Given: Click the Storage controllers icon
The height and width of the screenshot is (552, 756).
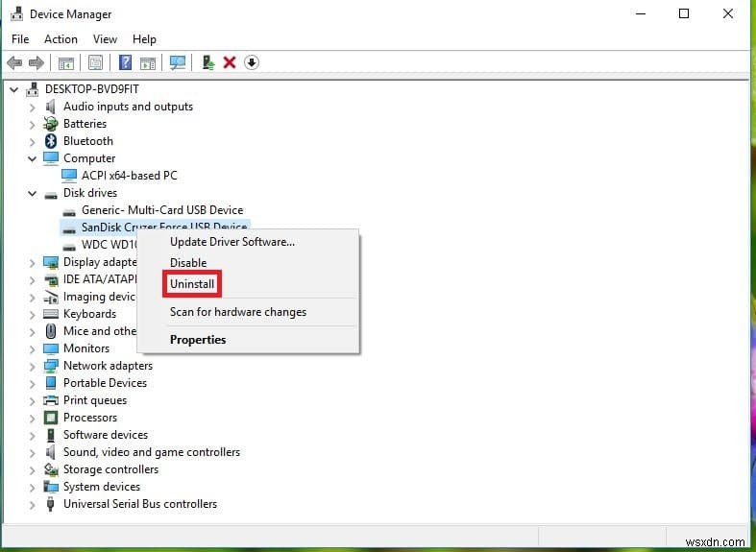Looking at the screenshot, I should click(51, 469).
